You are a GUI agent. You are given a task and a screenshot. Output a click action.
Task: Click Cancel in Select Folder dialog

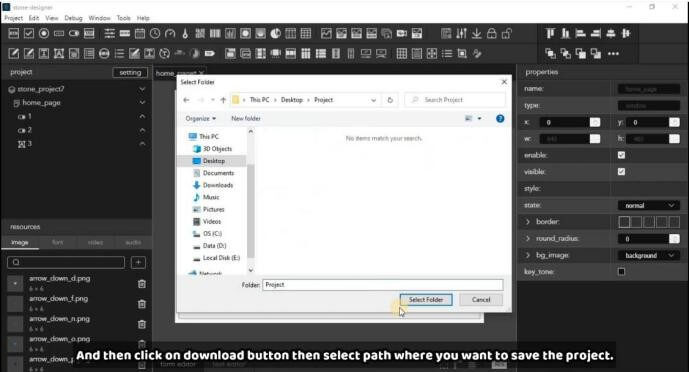(x=481, y=300)
